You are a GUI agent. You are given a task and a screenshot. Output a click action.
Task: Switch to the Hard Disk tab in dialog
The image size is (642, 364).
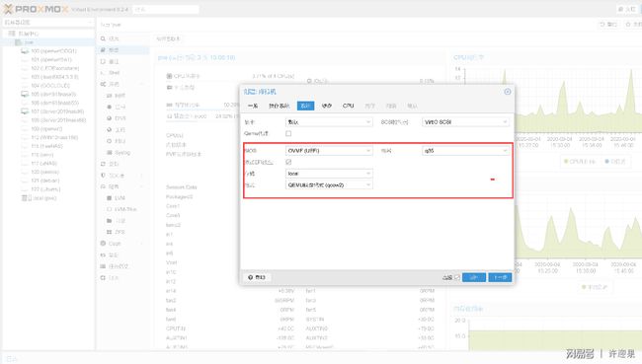click(x=326, y=106)
